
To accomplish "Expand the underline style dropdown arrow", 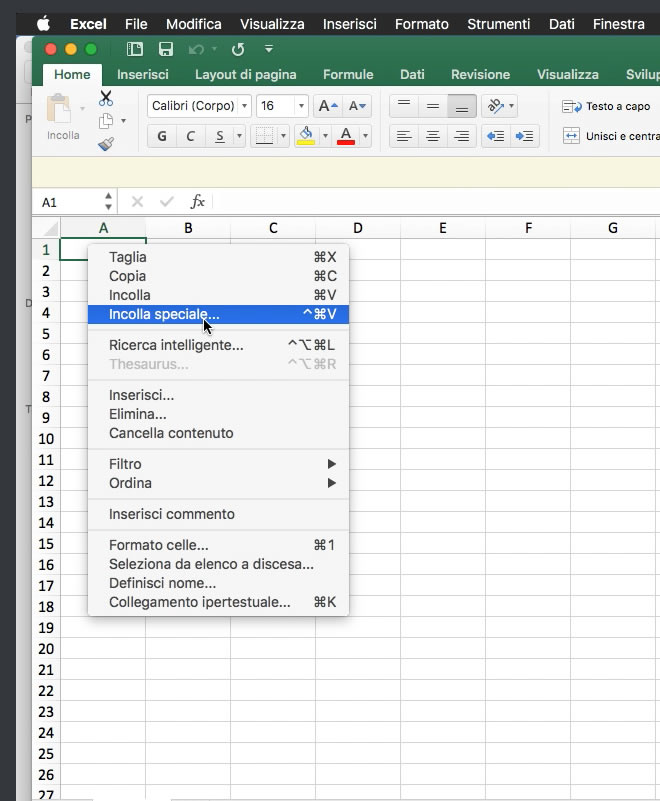I will pyautogui.click(x=239, y=136).
